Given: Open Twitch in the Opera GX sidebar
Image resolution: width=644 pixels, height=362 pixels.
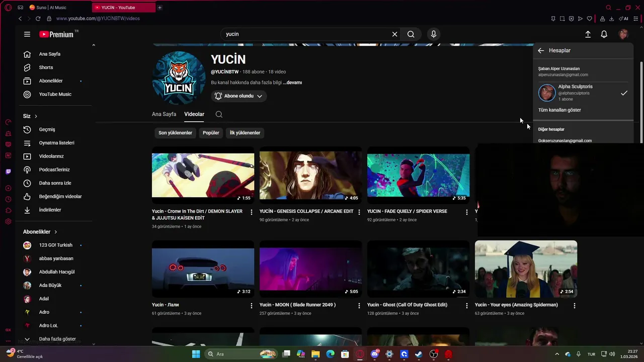Looking at the screenshot, I should coord(8,171).
